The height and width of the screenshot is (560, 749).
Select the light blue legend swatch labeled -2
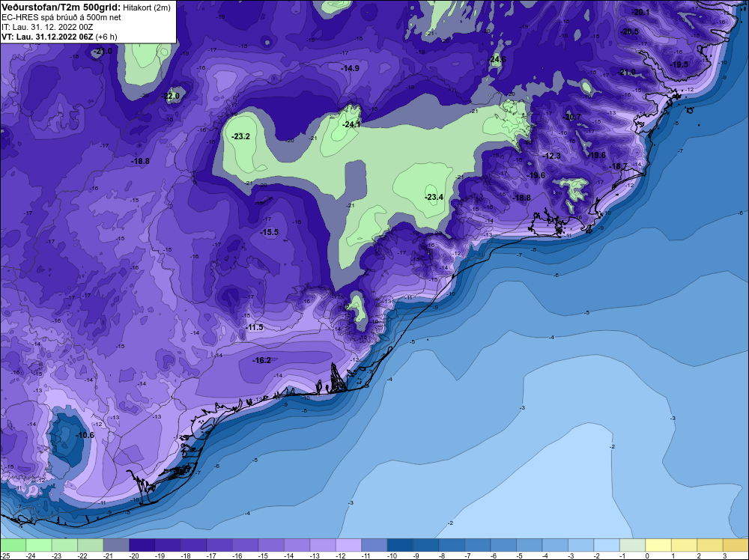607,545
